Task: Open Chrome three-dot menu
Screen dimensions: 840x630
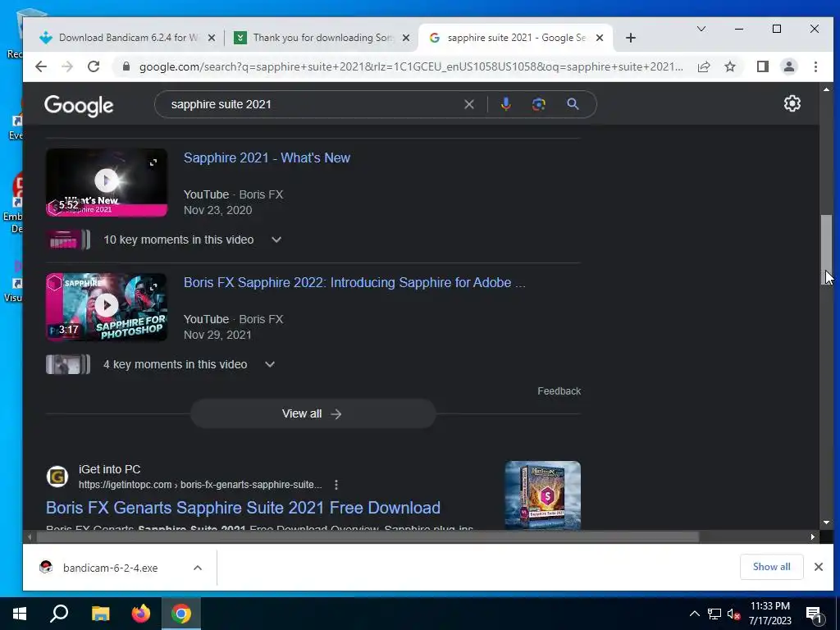Action: (815, 66)
